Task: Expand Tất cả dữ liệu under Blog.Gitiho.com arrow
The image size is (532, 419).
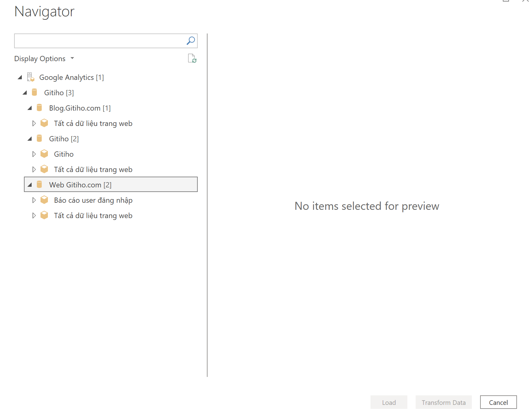Action: [x=34, y=123]
